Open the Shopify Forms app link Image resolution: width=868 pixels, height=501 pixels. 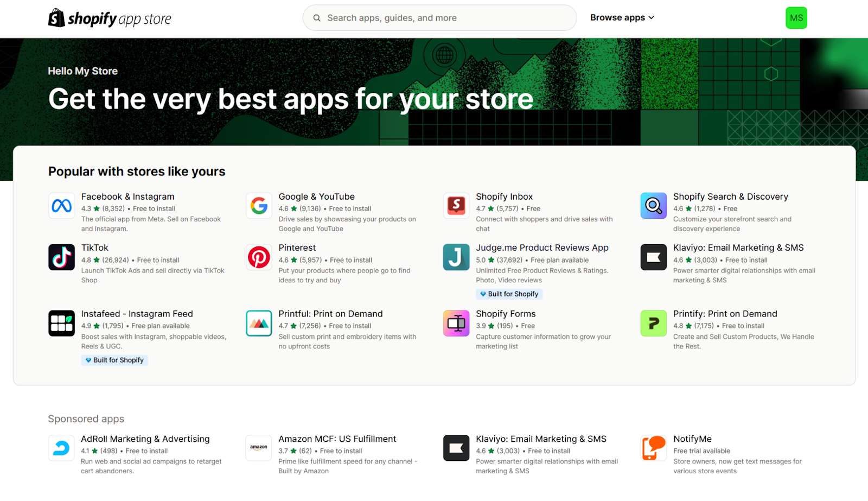click(x=505, y=313)
